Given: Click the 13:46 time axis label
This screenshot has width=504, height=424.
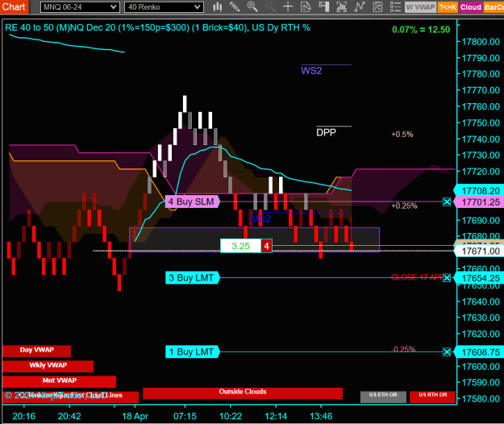Looking at the screenshot, I should (321, 416).
